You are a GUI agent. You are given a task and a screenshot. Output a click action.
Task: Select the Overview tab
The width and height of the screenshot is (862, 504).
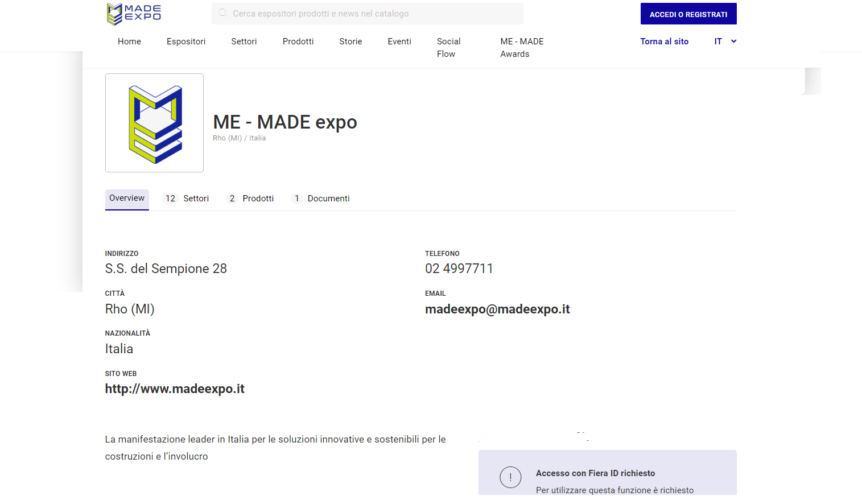(x=127, y=199)
